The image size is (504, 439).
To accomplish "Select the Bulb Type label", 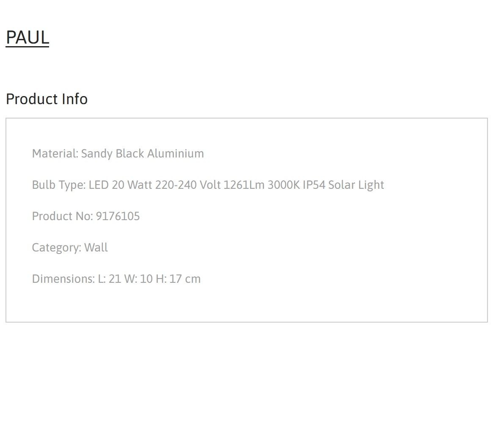I will [59, 185].
